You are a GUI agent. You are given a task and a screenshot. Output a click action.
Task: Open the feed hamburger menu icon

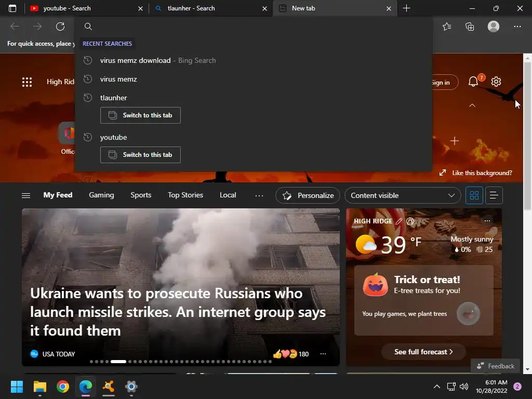pos(26,195)
